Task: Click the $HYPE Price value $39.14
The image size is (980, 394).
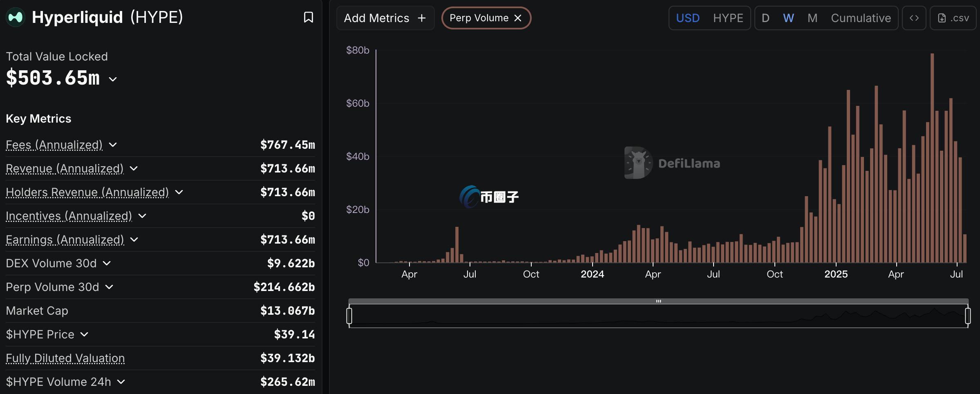Action: click(x=295, y=334)
